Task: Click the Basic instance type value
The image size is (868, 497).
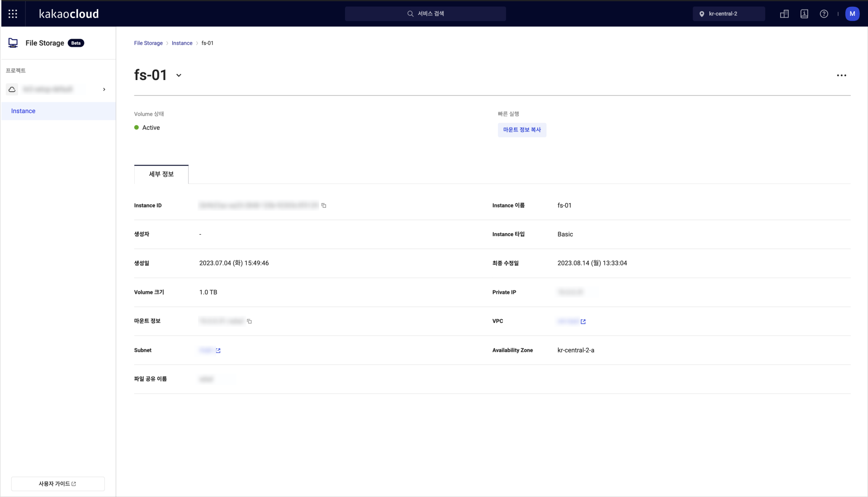Action: (565, 234)
